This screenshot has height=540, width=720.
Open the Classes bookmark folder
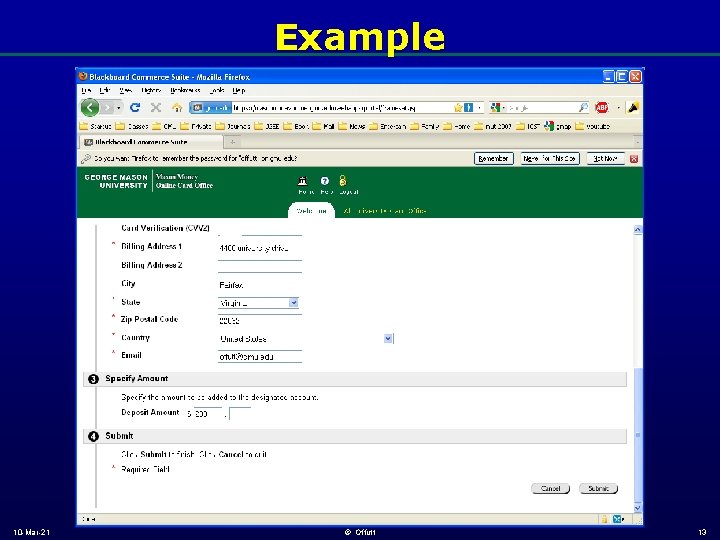[132, 126]
